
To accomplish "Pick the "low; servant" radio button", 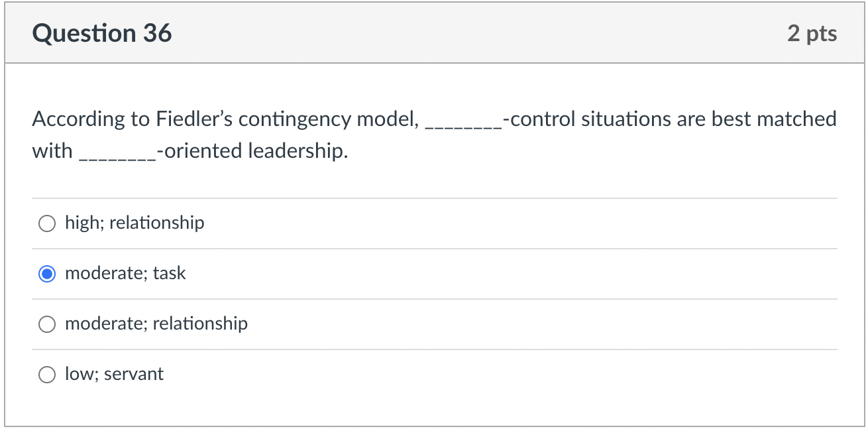I will (47, 375).
